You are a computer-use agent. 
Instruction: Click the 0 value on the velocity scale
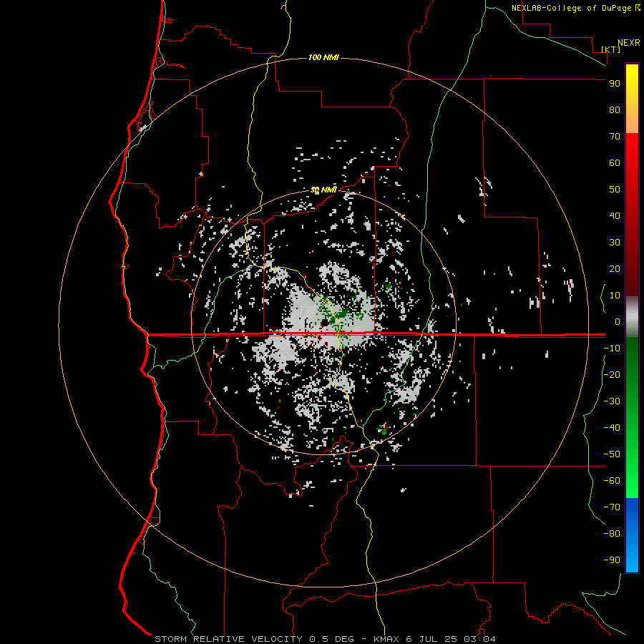tap(618, 321)
